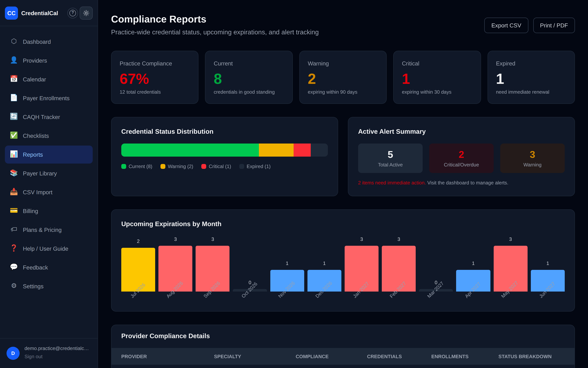This screenshot has width=588, height=368.
Task: Click the Settings gear icon
Action: coord(14,286)
